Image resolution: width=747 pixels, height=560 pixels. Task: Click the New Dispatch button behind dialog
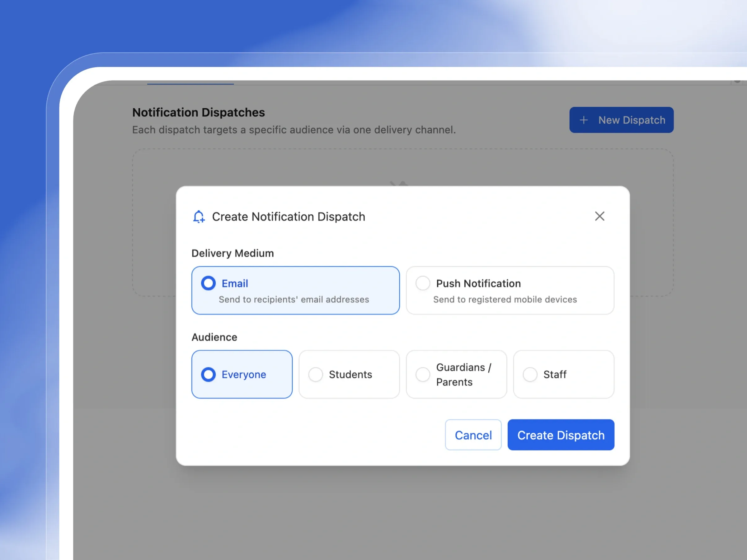click(621, 120)
